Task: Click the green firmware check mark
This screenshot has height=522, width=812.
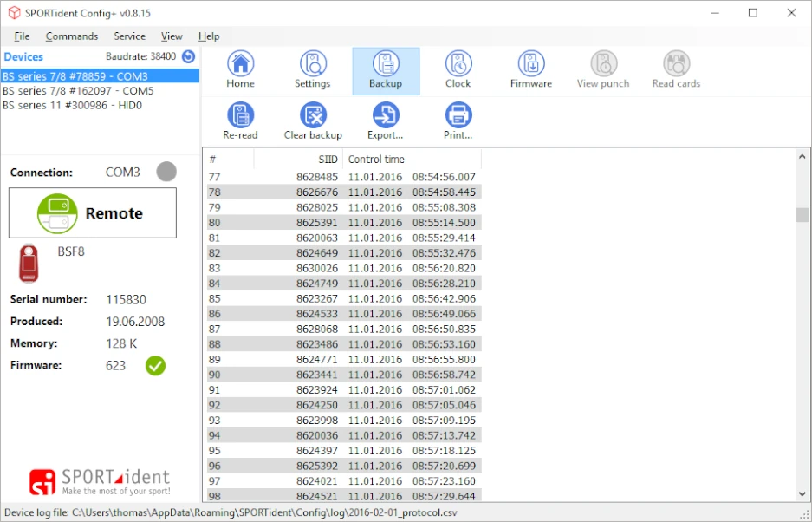Action: pyautogui.click(x=155, y=365)
